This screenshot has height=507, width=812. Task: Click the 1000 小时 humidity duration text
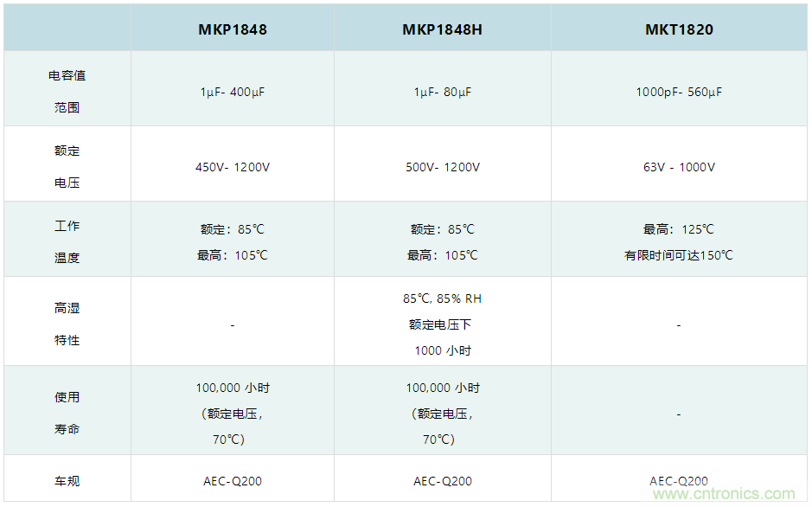pyautogui.click(x=442, y=350)
